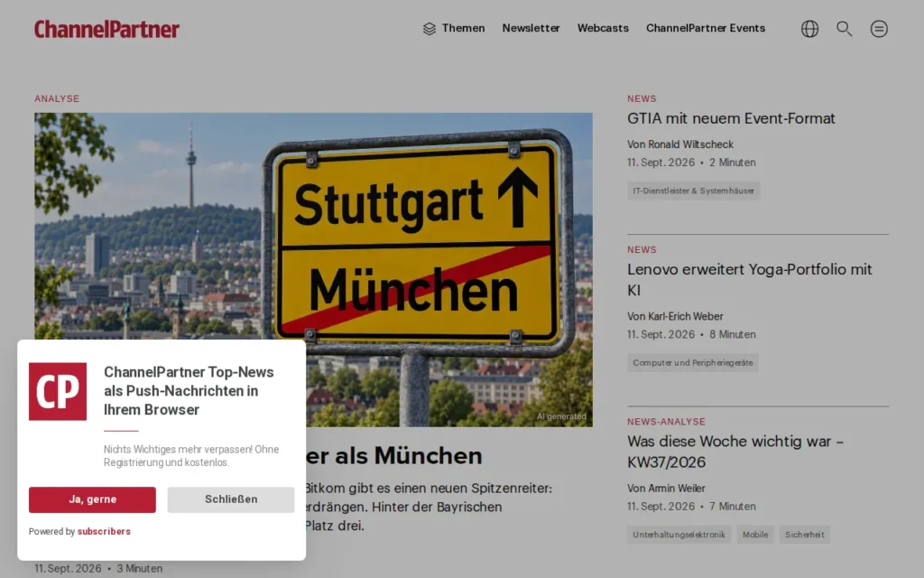The width and height of the screenshot is (924, 578).
Task: Open Lenovo erweitert Yoga-Portfolio mit KI
Action: (750, 280)
